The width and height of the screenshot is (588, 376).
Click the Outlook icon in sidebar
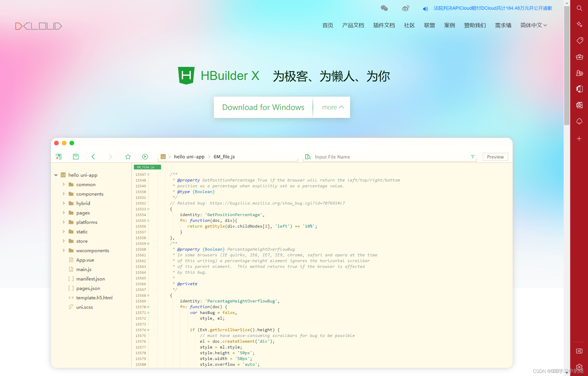579,105
